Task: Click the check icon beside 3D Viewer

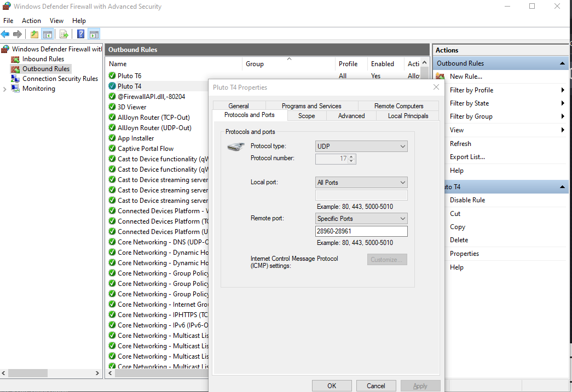Action: click(112, 107)
